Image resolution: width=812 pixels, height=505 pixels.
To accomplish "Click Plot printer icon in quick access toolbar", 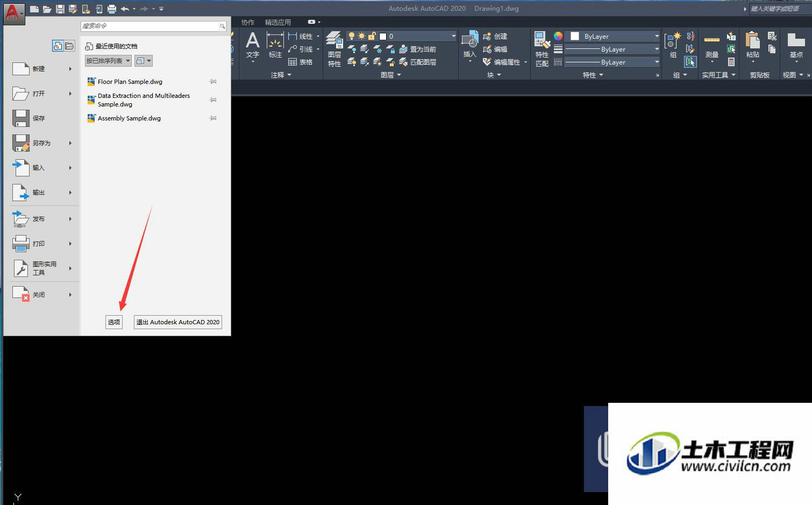I will [x=112, y=9].
